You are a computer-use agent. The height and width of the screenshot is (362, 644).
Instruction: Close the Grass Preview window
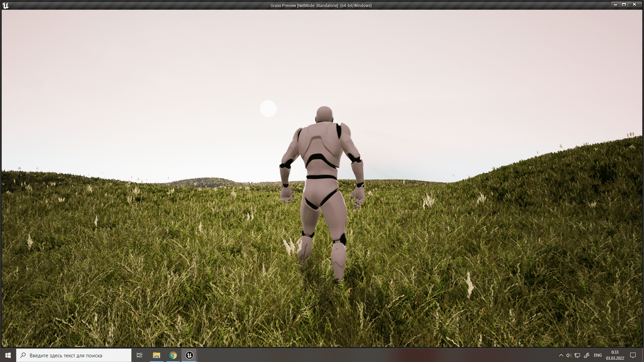point(635,4)
